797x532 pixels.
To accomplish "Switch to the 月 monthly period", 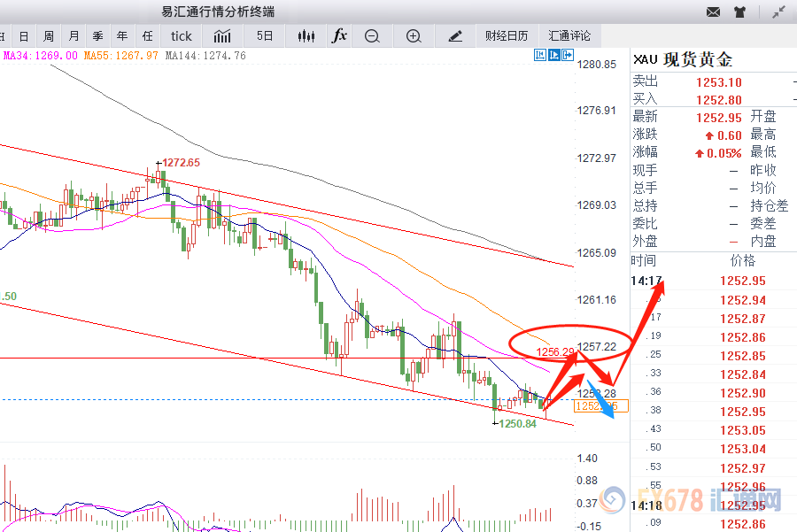I will [74, 36].
